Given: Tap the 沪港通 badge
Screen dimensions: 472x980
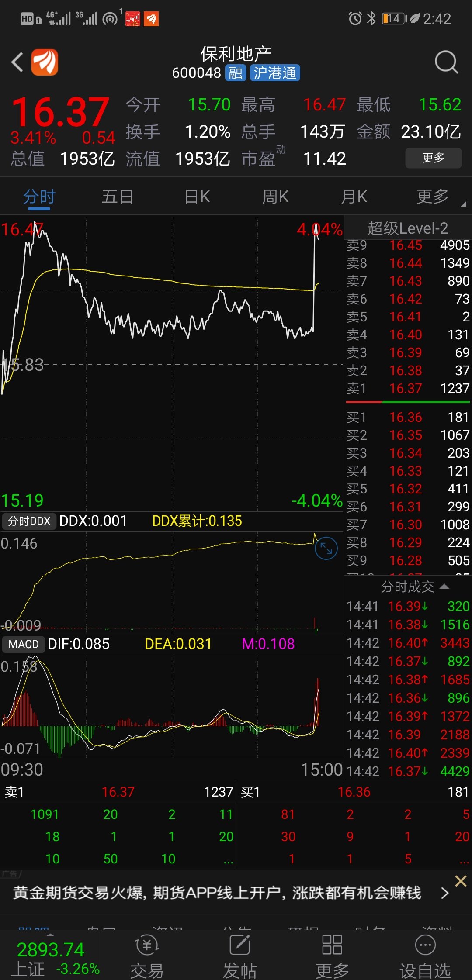Looking at the screenshot, I should 275,73.
